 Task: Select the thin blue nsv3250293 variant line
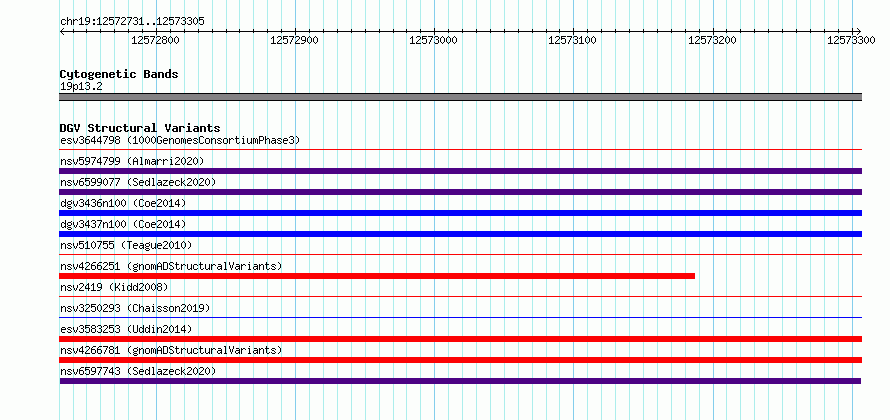pyautogui.click(x=460, y=318)
